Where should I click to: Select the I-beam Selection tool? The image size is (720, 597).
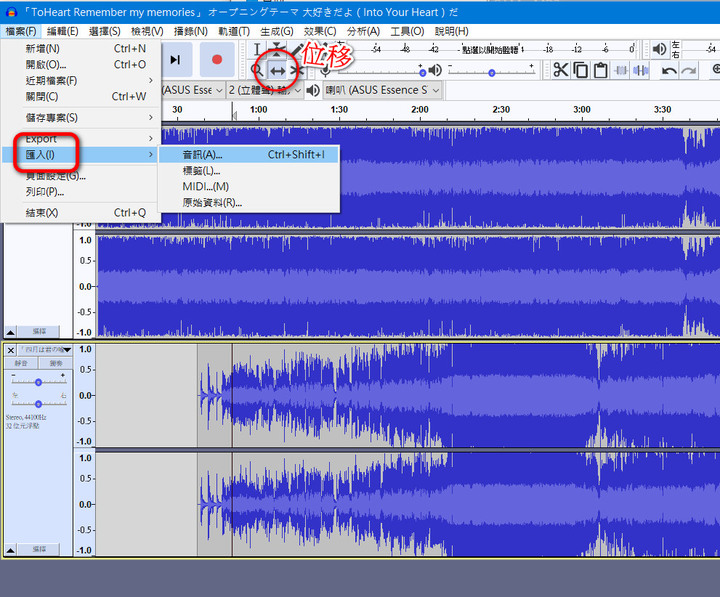point(257,50)
